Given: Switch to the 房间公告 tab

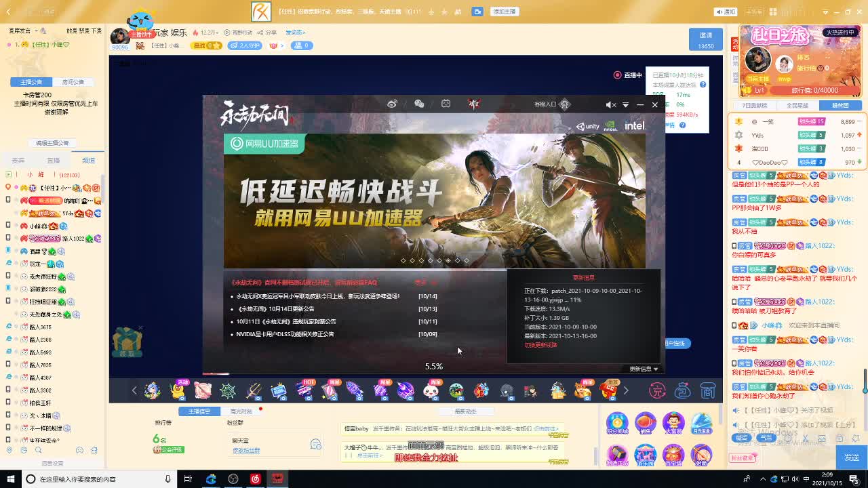Looking at the screenshot, I should (x=73, y=82).
